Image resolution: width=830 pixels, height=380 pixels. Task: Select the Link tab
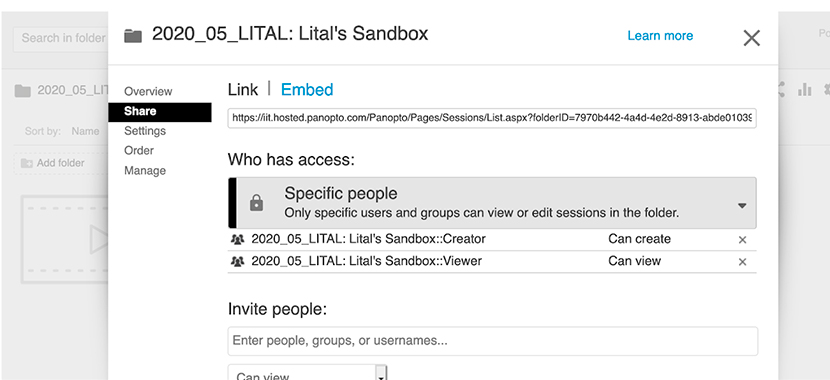coord(243,89)
